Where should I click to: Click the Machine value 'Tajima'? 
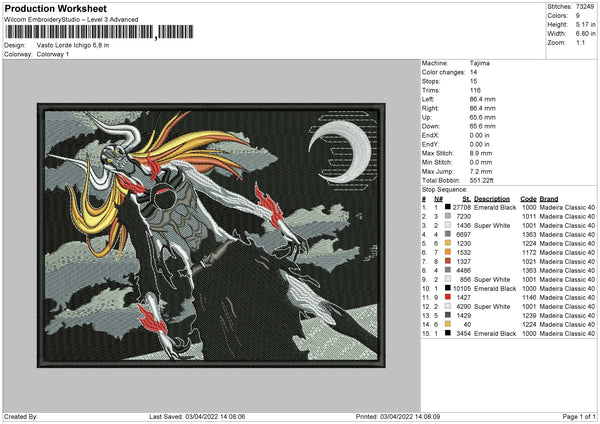pos(479,63)
